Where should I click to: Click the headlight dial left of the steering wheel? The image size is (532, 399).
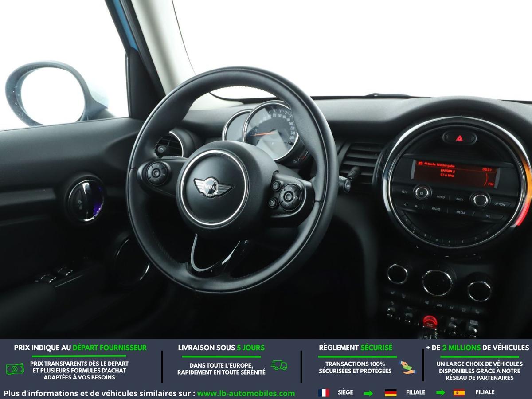click(86, 199)
